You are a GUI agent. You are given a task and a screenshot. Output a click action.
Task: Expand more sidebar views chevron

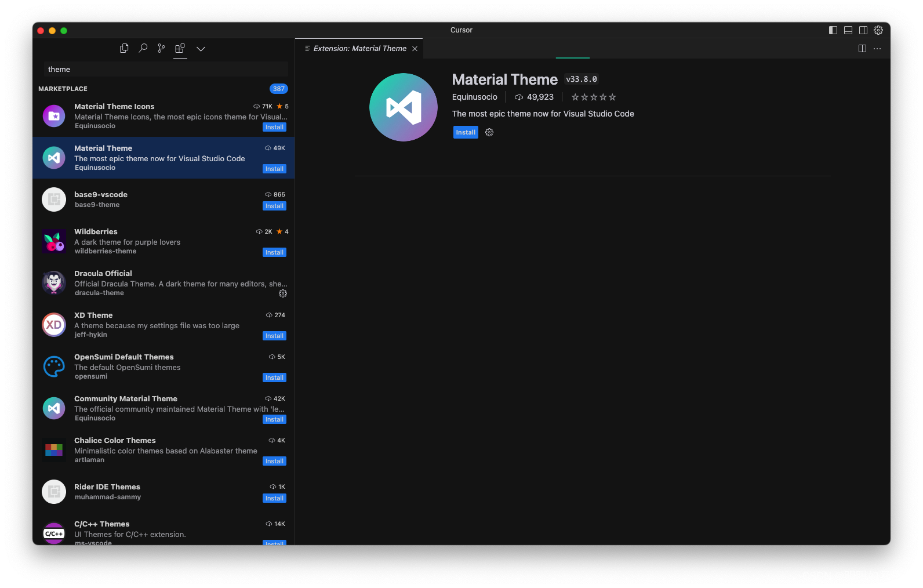pos(201,49)
